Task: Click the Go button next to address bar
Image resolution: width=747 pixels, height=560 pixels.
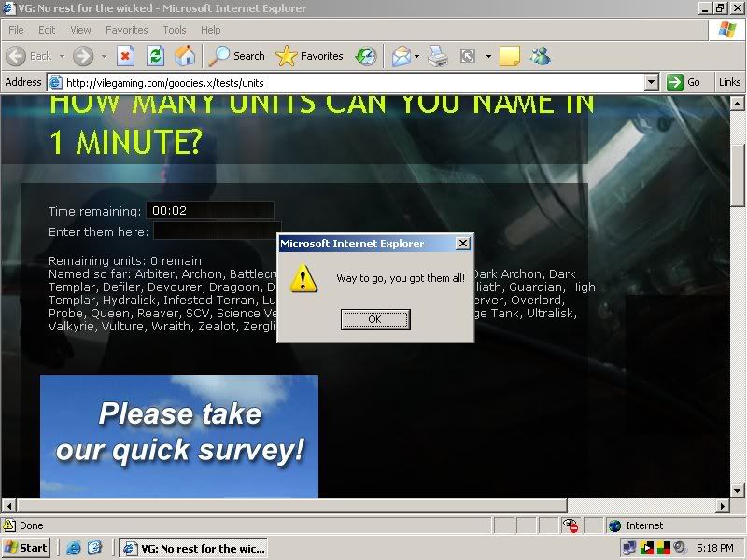Action: pos(684,82)
